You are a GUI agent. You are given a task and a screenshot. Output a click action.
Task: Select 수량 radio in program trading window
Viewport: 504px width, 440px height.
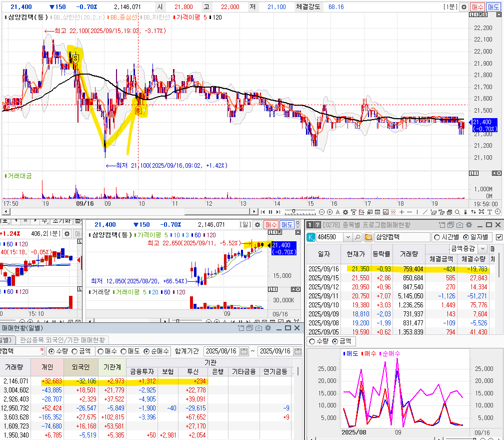312,341
